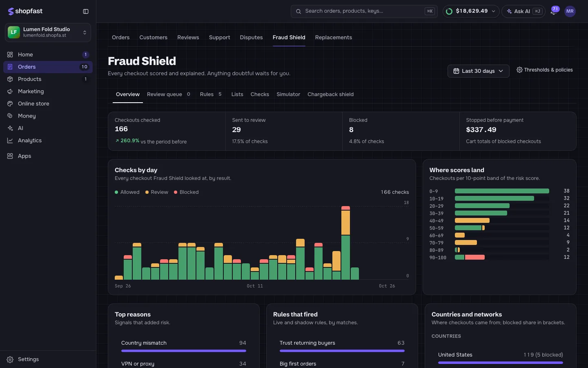Open the MR user avatar menu

click(570, 11)
